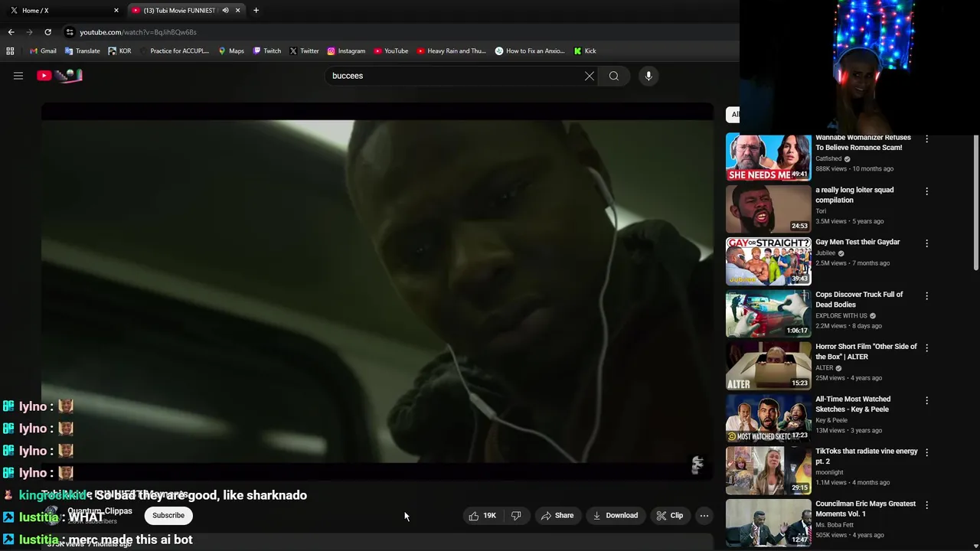Close the Tubi Movie YouTube tab

tap(237, 10)
